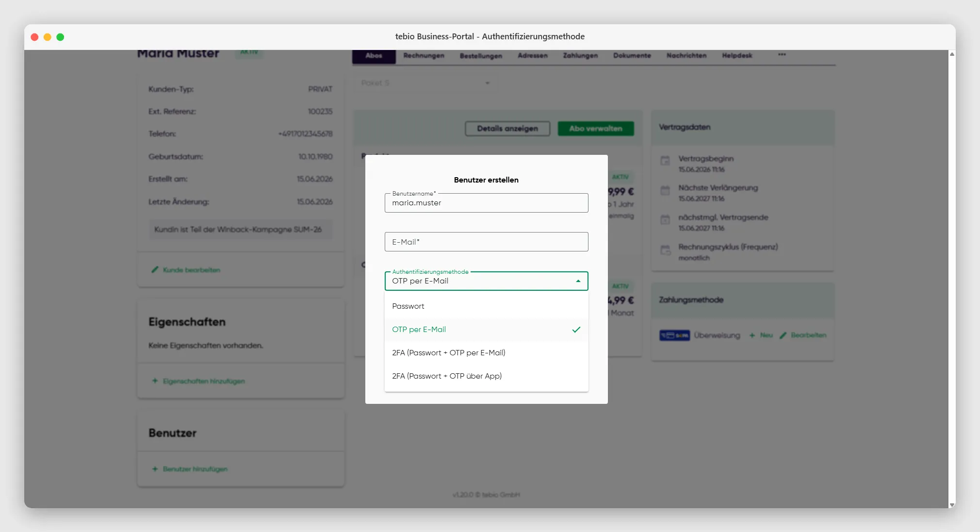Click the plus icon before Benutzer hinzufügen
The width and height of the screenshot is (980, 532).
click(155, 469)
